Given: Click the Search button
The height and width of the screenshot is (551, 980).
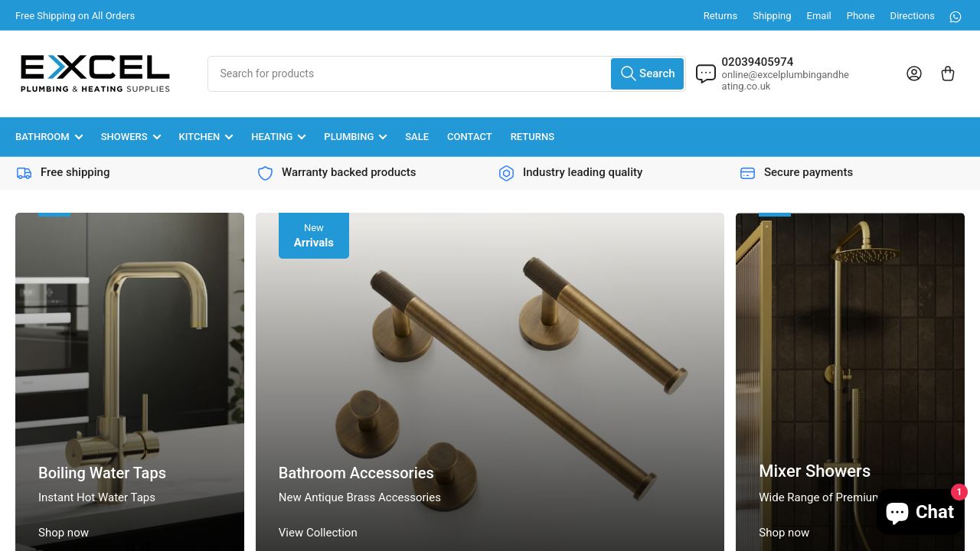Looking at the screenshot, I should point(647,73).
